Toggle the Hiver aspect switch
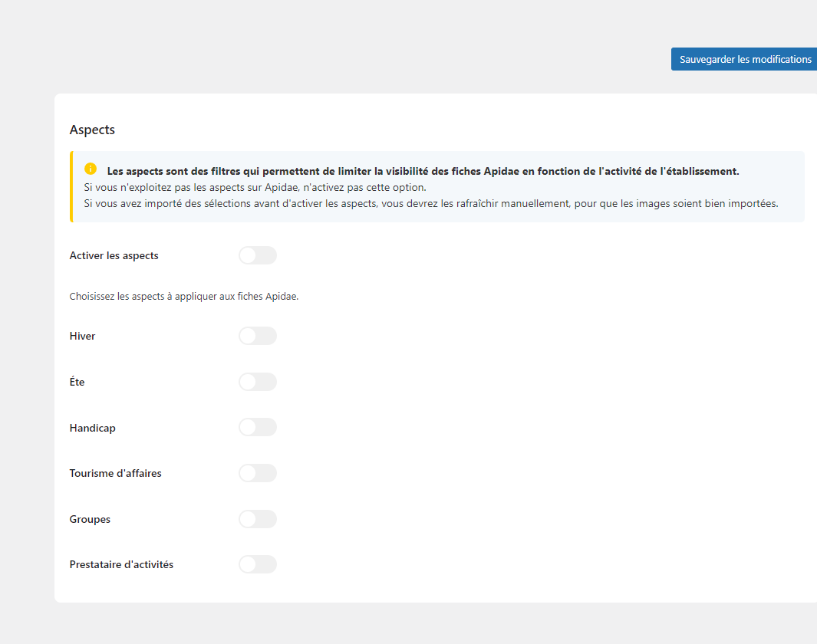817x644 pixels. point(257,336)
